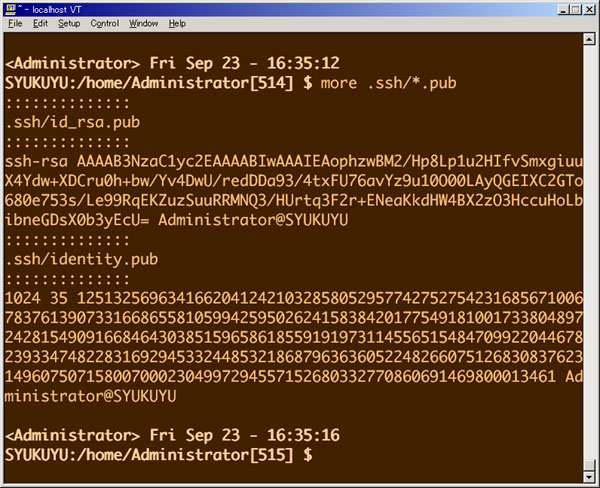Click the 'more .ssh/*.pub' command text
This screenshot has height=488, width=600.
click(389, 82)
